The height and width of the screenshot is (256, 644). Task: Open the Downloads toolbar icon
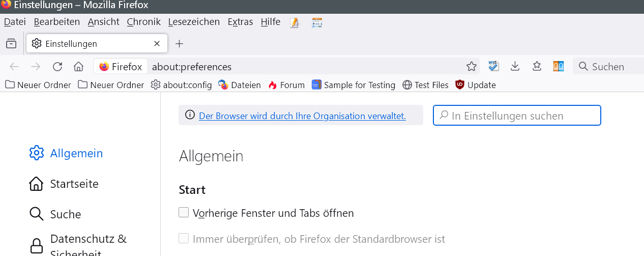(515, 66)
